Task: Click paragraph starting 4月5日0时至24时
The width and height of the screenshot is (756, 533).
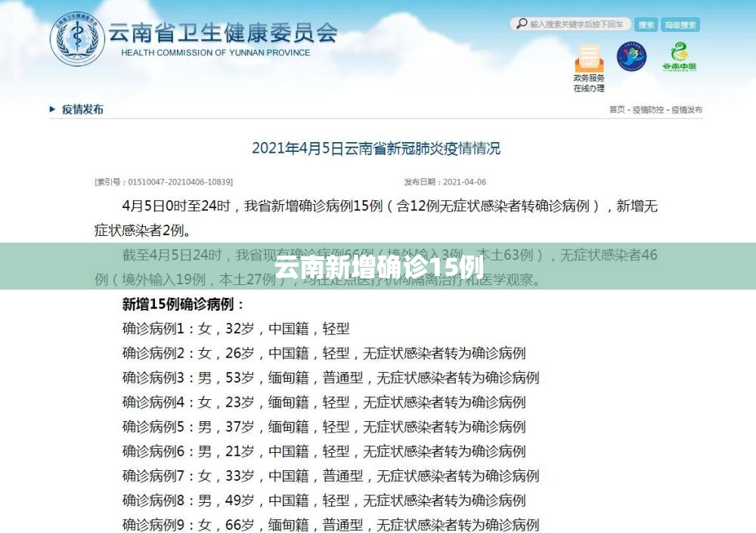Action: 376,218
